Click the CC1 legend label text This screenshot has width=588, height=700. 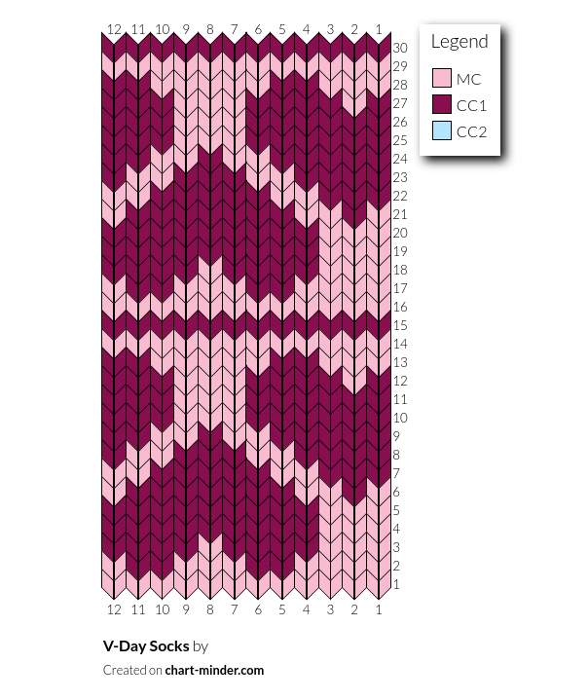tap(471, 106)
